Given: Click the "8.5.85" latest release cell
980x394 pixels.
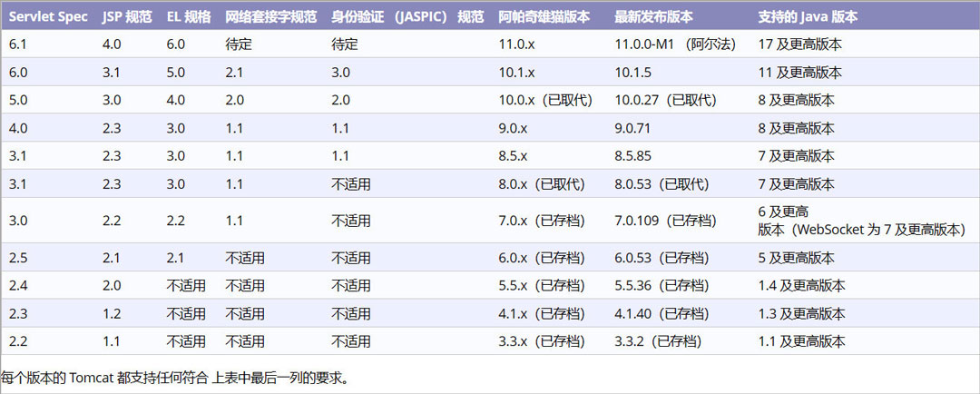Looking at the screenshot, I should (632, 156).
